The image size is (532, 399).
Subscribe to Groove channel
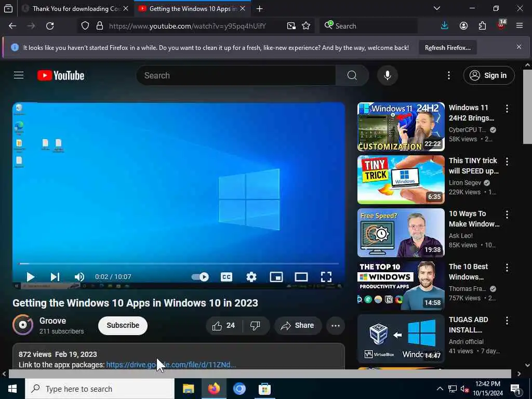pos(123,325)
